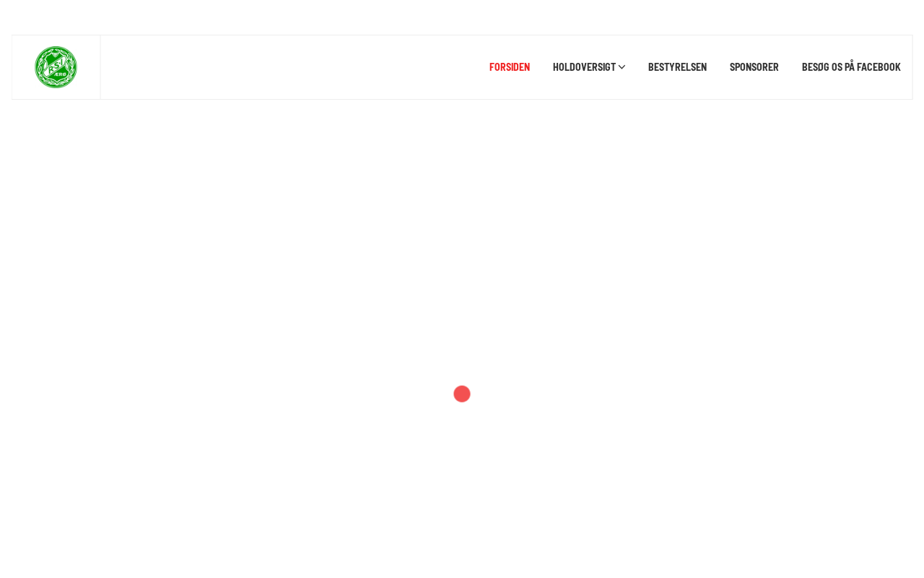Screen dimensions: 924x578
Task: Select the red highlighted Forsiden tab
Action: coord(510,67)
